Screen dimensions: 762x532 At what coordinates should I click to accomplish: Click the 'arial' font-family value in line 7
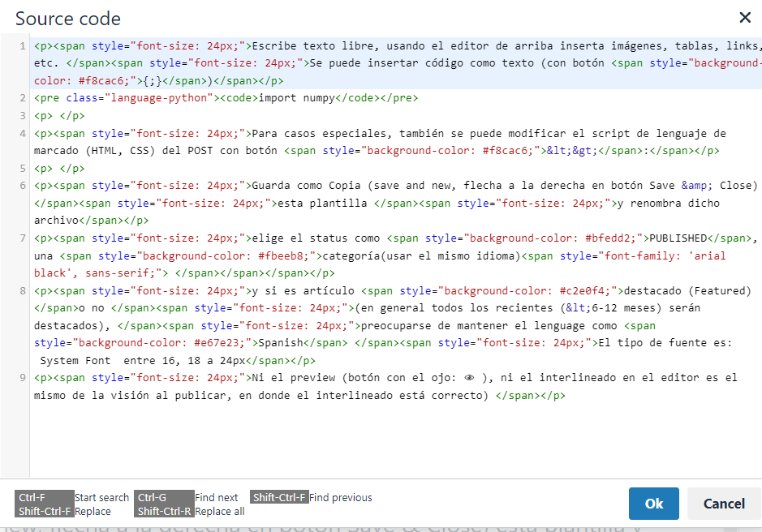tap(709, 255)
